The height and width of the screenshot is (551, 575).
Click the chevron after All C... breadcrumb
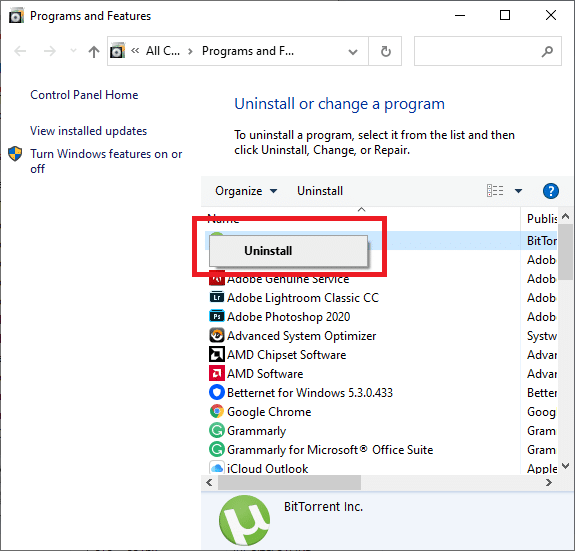pyautogui.click(x=190, y=51)
